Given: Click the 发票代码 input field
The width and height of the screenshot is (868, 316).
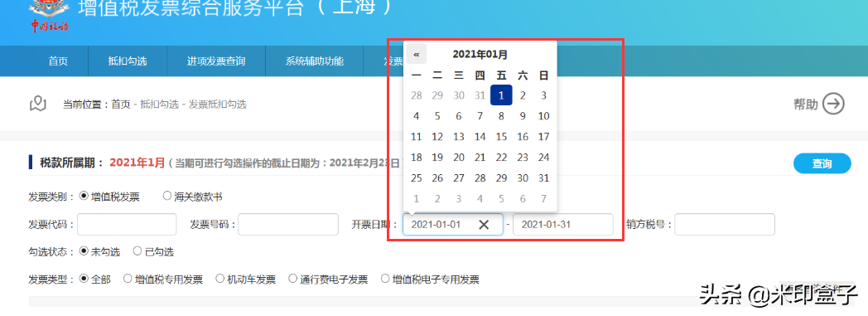Looking at the screenshot, I should [x=127, y=225].
